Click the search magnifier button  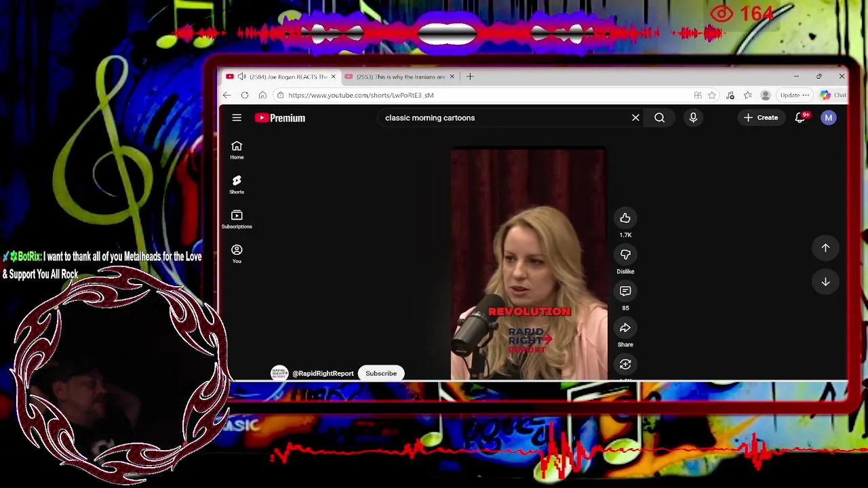click(x=659, y=118)
